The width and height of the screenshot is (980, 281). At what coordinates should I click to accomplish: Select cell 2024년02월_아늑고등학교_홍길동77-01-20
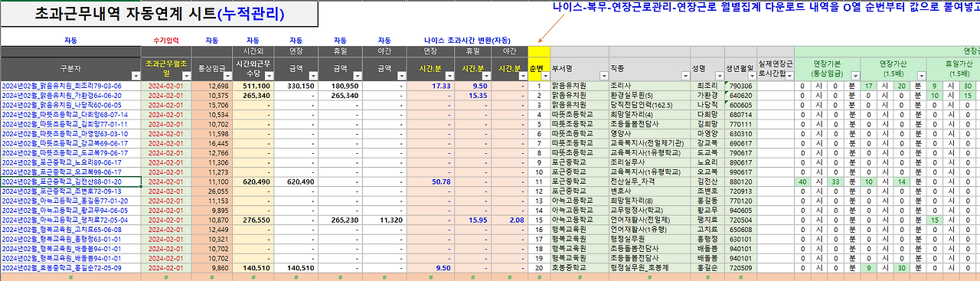[x=71, y=201]
